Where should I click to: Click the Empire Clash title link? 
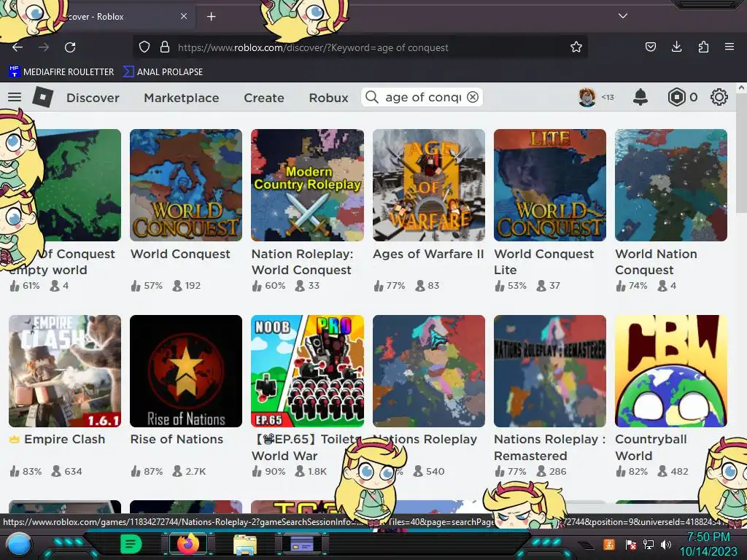tap(65, 439)
